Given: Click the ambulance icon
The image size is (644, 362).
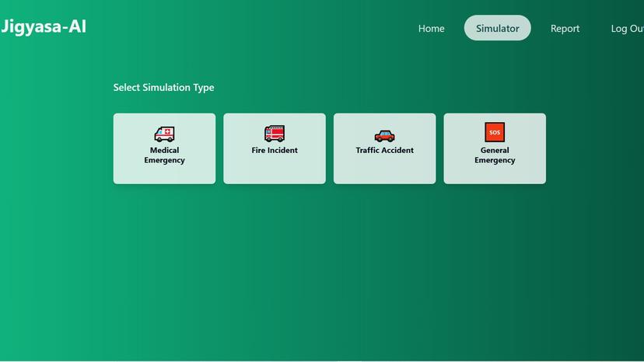Looking at the screenshot, I should [164, 134].
